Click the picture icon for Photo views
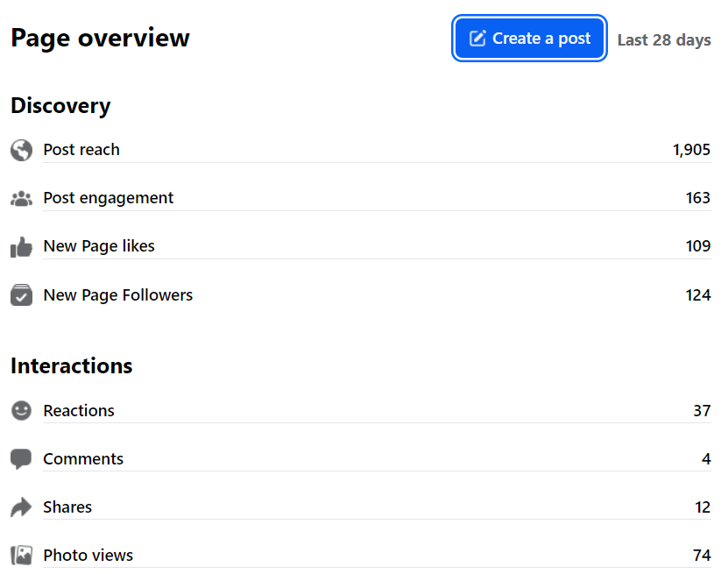The height and width of the screenshot is (574, 728). (x=21, y=555)
